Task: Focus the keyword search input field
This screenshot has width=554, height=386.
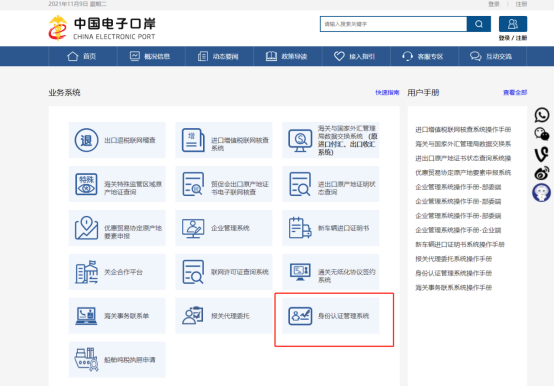Action: coord(393,24)
